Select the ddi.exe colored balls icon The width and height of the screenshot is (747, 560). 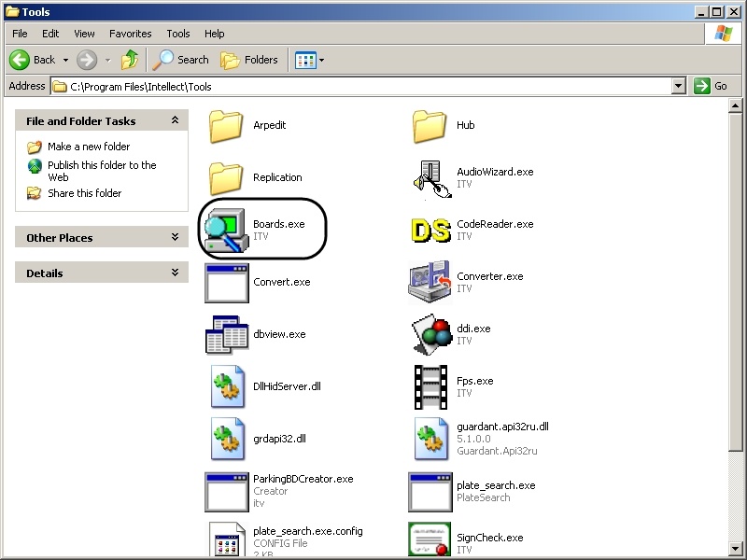pos(430,335)
